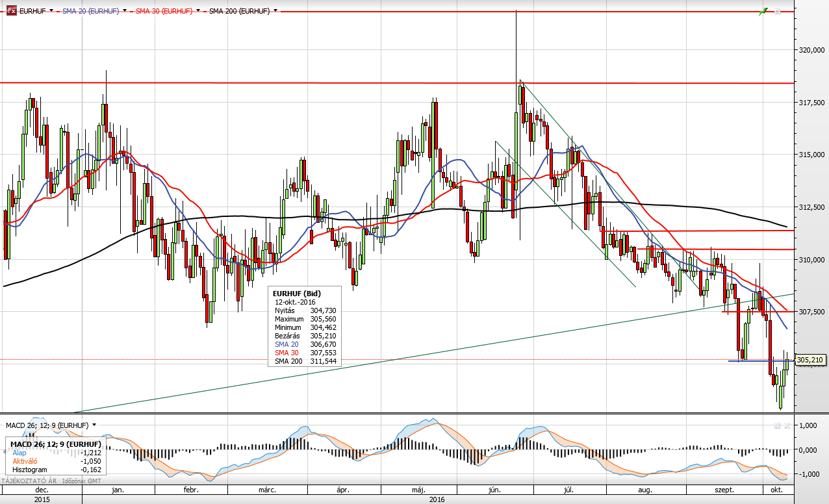829x504 pixels.
Task: Click 'SMA 30 307,553' tooltip row
Action: 305,353
